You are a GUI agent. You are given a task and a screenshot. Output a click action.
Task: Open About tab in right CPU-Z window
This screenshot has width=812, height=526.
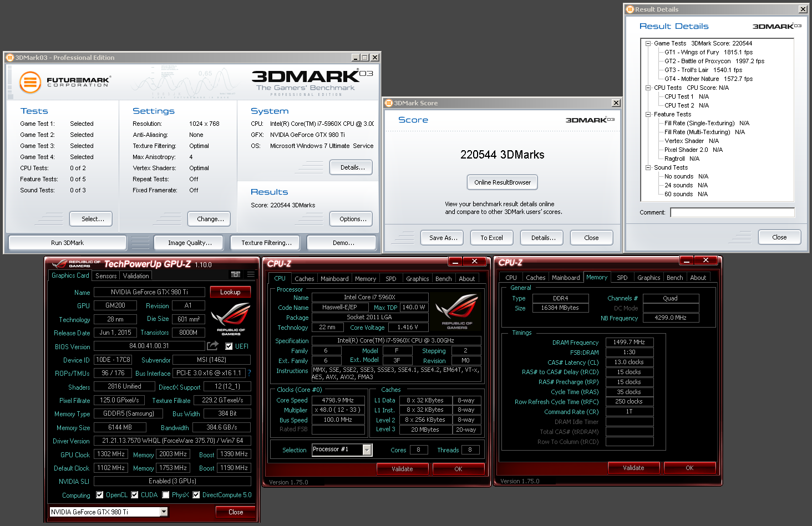pyautogui.click(x=698, y=277)
